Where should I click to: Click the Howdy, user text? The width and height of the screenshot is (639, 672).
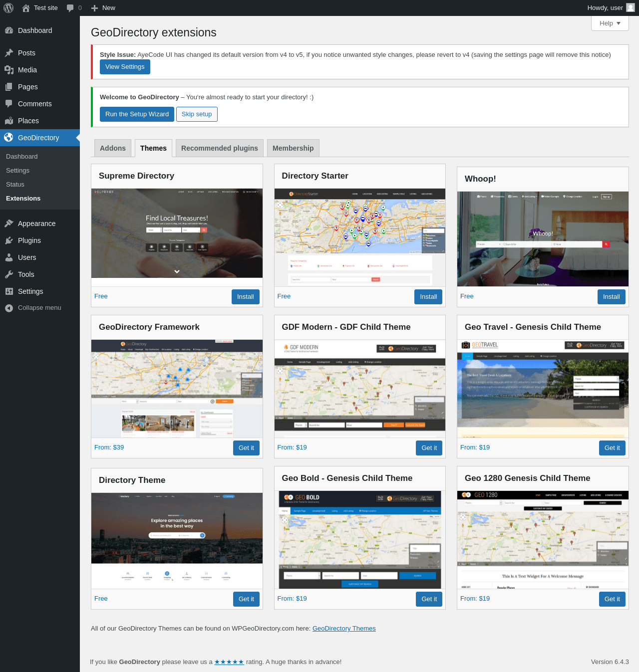[605, 8]
